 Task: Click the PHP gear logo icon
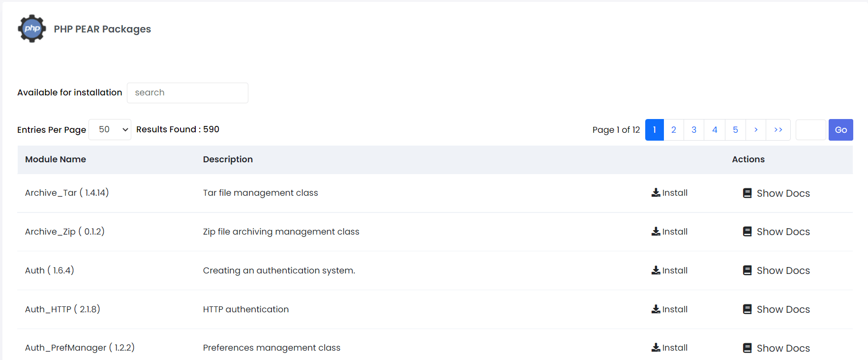click(x=32, y=29)
